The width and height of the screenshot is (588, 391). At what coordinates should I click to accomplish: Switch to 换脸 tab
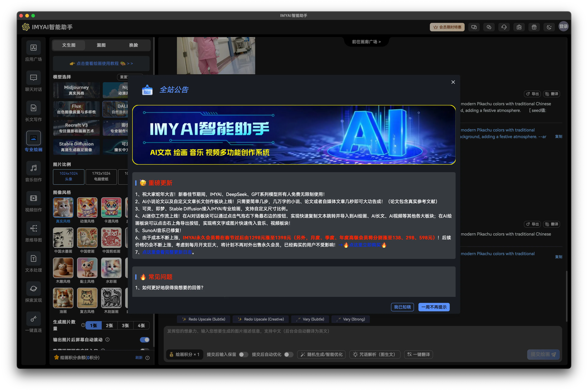point(133,45)
